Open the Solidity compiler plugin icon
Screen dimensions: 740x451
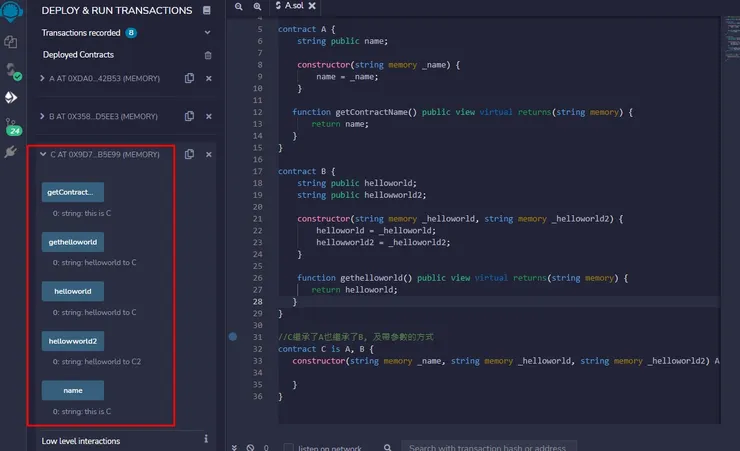[12, 71]
